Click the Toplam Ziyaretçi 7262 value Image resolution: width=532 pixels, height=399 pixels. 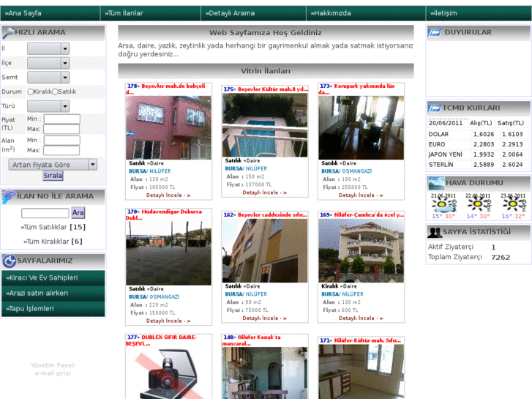501,258
